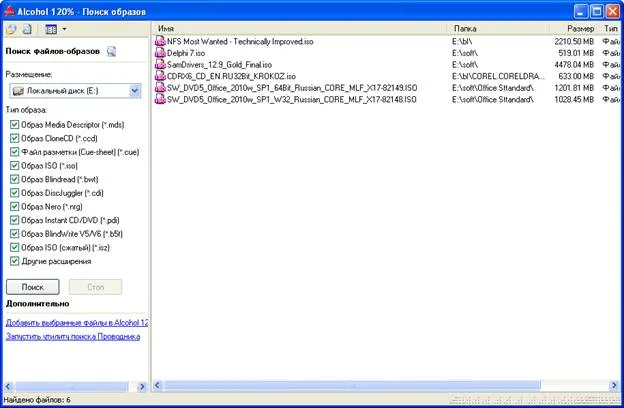Click the first toolbar icon with the globe
624x408 pixels.
tap(11, 29)
